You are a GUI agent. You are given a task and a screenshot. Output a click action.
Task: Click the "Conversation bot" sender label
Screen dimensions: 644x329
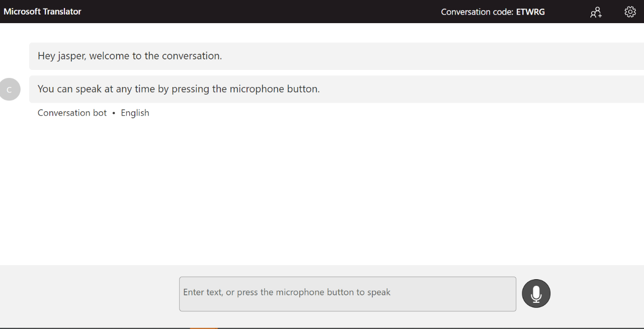pyautogui.click(x=72, y=113)
